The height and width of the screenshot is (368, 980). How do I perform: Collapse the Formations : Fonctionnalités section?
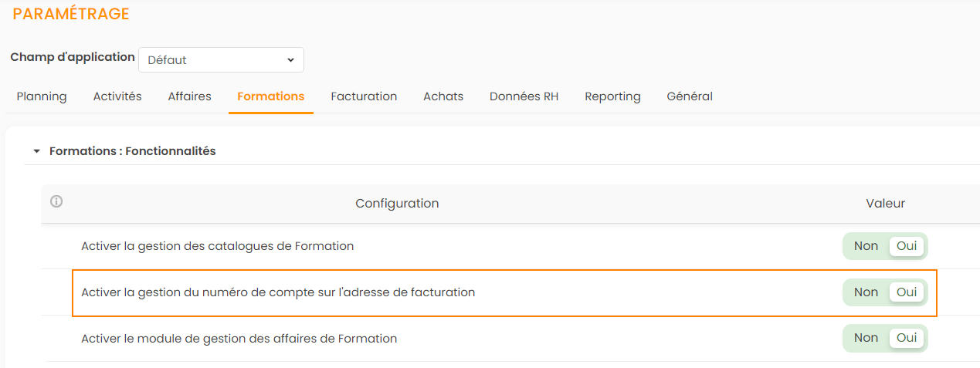pos(36,151)
